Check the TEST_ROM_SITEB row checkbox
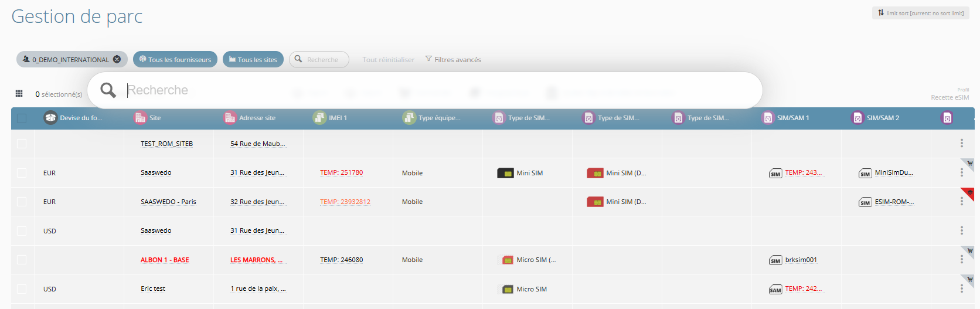980x309 pixels. point(22,144)
